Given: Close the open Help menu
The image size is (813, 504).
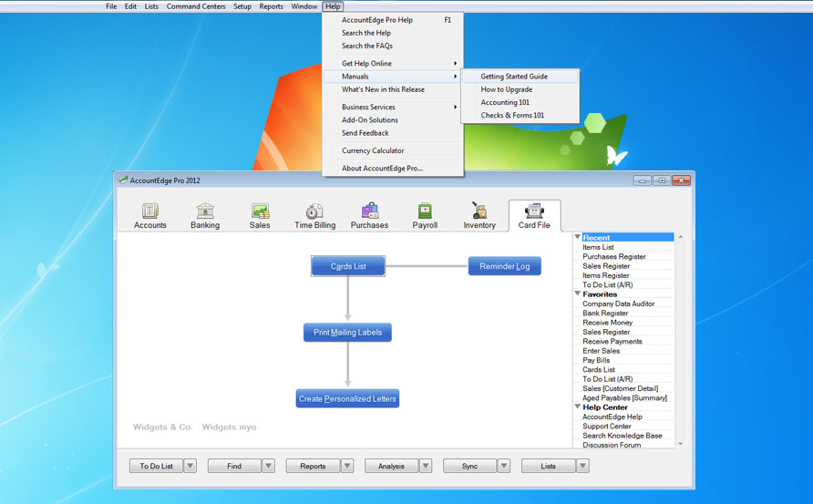Looking at the screenshot, I should [x=333, y=6].
